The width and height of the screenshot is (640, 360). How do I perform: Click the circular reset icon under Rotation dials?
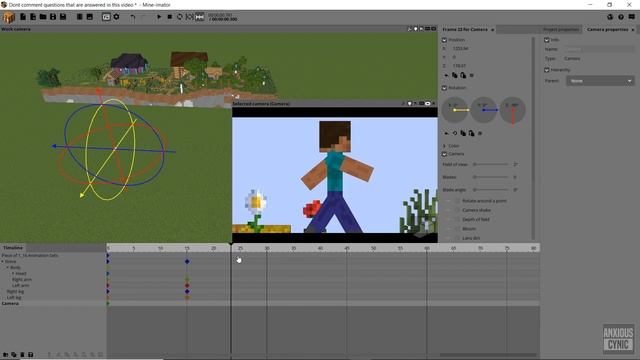point(455,133)
